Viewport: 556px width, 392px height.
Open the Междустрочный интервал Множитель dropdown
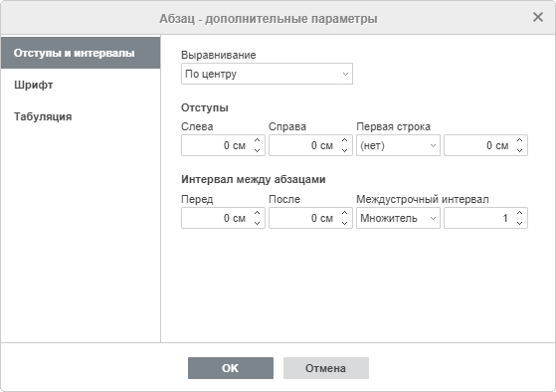398,218
